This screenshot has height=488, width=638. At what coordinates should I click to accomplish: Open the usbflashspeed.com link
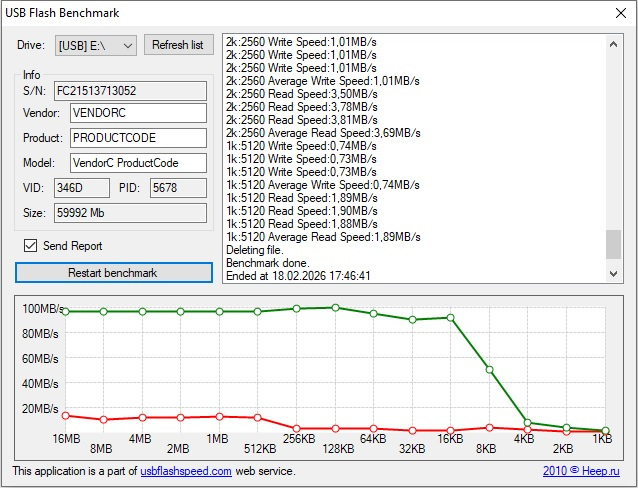click(x=186, y=471)
